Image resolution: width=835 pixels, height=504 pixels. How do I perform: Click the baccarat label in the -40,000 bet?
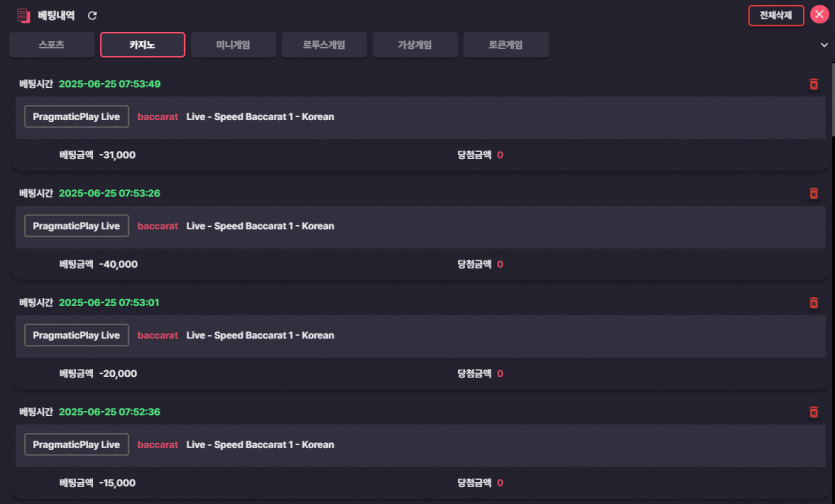point(158,226)
